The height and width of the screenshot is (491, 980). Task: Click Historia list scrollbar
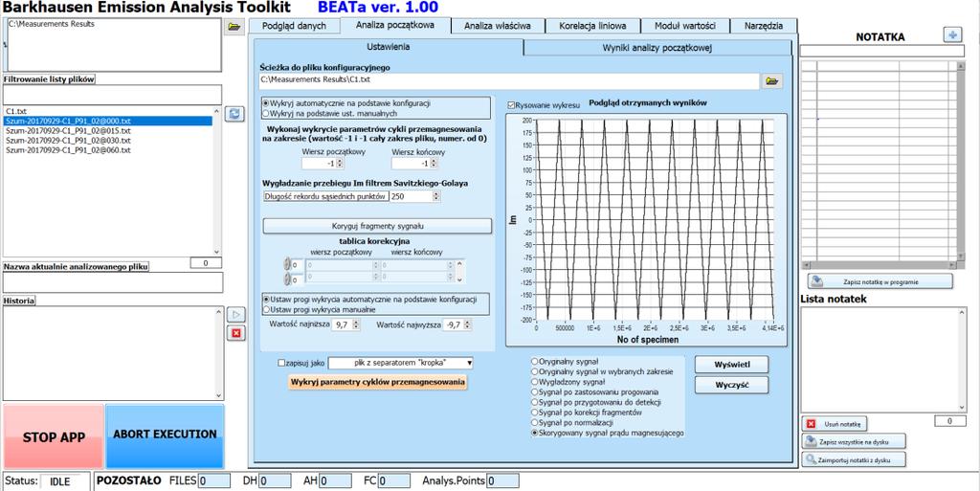click(x=219, y=353)
